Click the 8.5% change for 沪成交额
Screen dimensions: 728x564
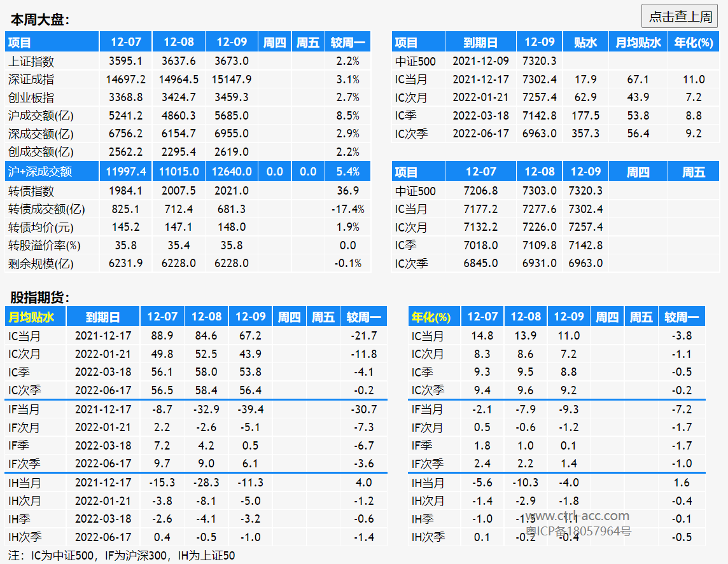pyautogui.click(x=347, y=116)
